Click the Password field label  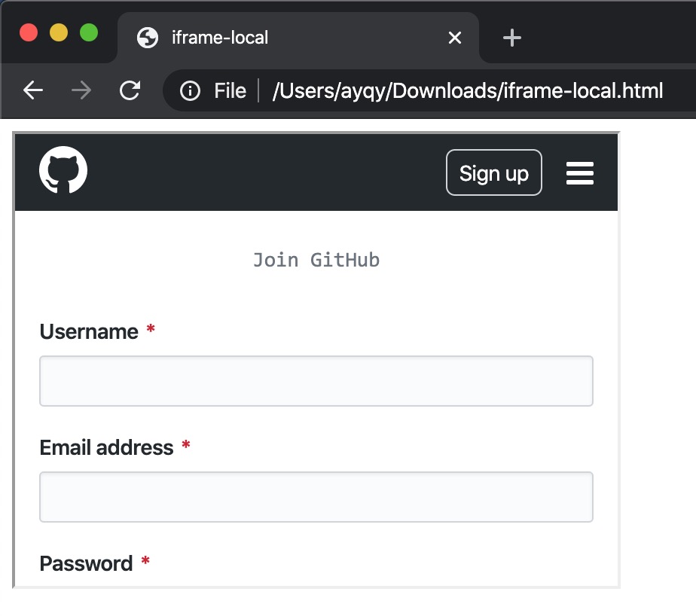[86, 564]
